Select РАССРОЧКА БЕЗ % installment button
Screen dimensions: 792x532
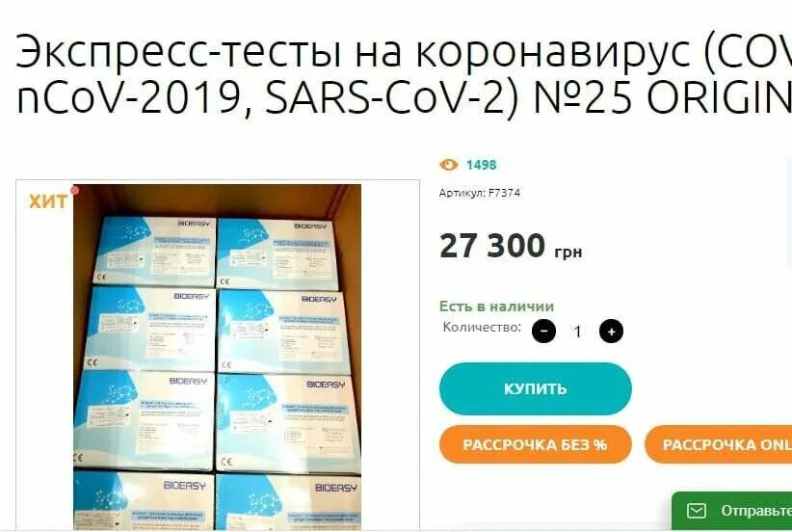pyautogui.click(x=536, y=444)
